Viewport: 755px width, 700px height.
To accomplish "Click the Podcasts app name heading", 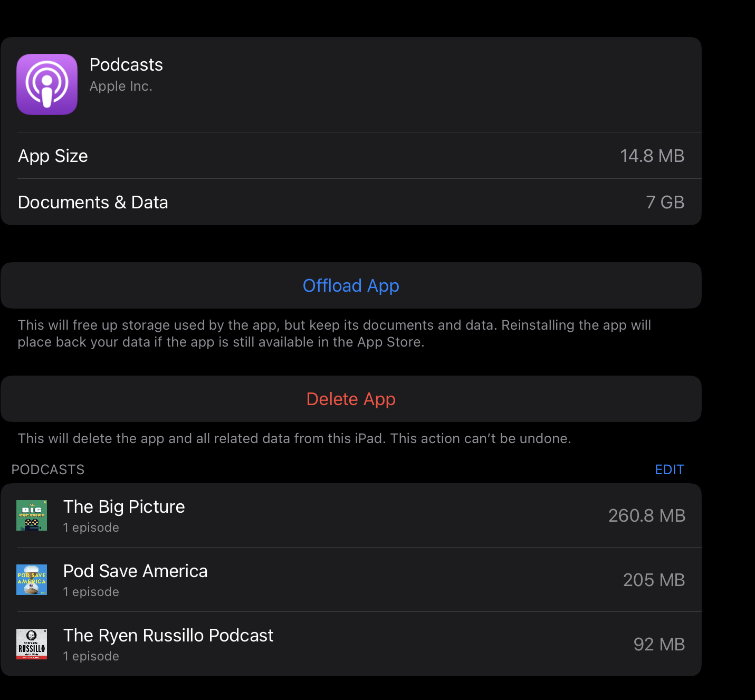I will (x=126, y=64).
